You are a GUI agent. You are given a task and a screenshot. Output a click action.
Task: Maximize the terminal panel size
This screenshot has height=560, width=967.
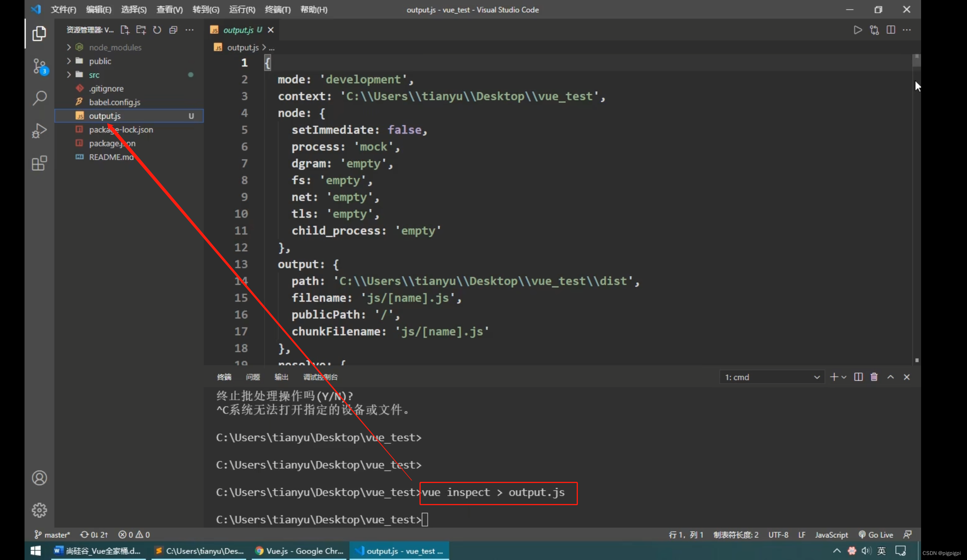(x=890, y=377)
